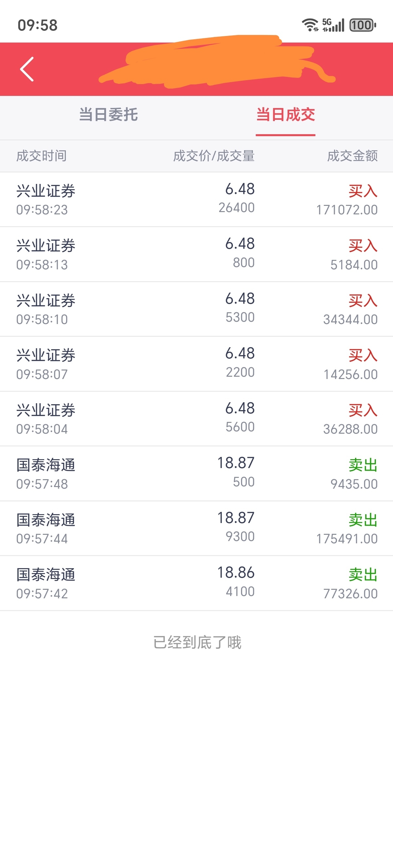Image resolution: width=393 pixels, height=868 pixels.
Task: Select the 当日成交 tab
Action: [x=286, y=115]
